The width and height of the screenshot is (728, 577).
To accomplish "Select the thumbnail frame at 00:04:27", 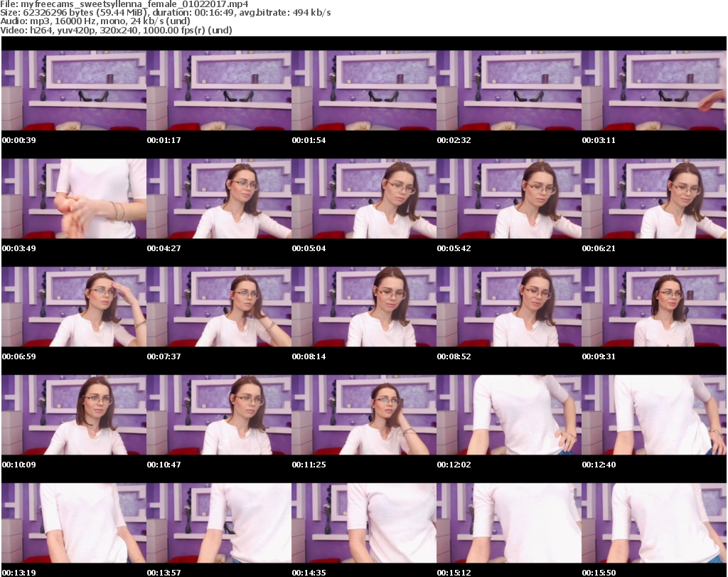I will click(x=219, y=198).
